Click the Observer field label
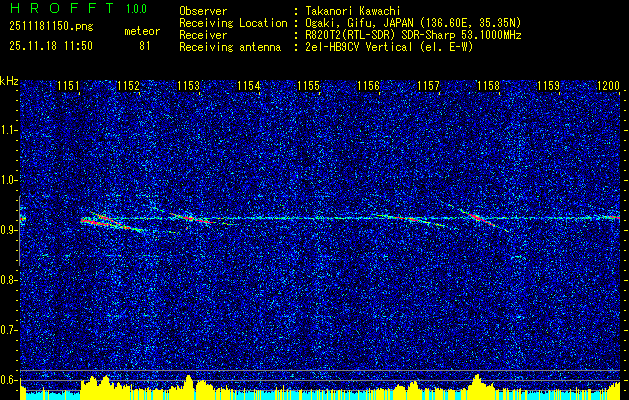Viewport: 629px width, 400px height. click(203, 11)
